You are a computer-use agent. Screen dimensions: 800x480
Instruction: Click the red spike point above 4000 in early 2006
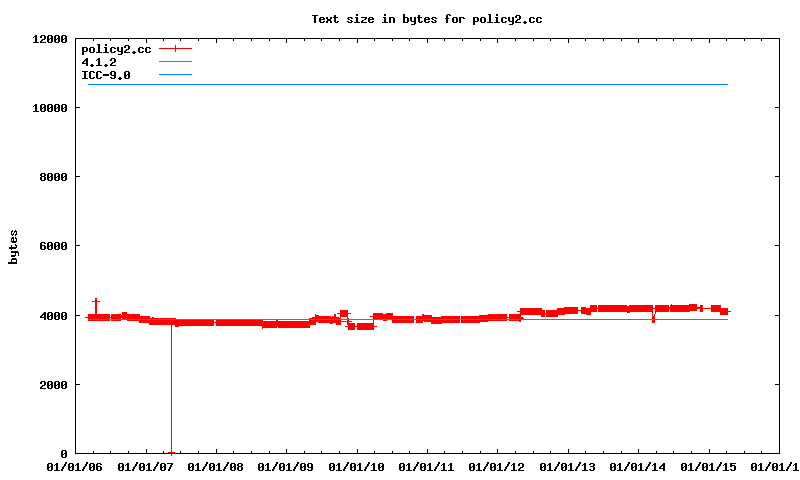(x=96, y=300)
